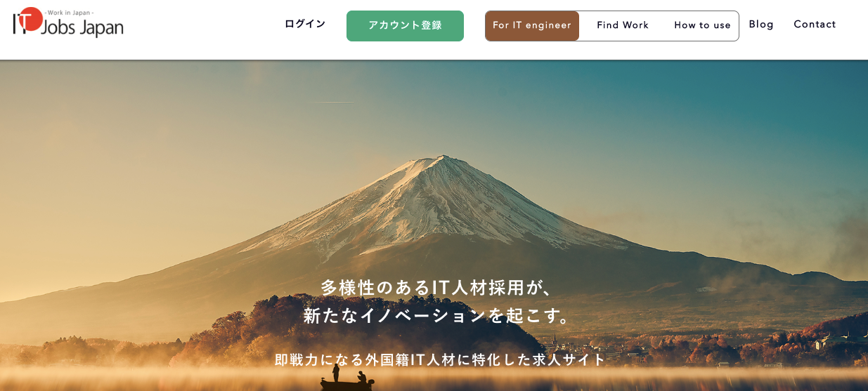Click the headline 新たなイノベーションを起こす。
The width and height of the screenshot is (868, 391).
coord(439,316)
